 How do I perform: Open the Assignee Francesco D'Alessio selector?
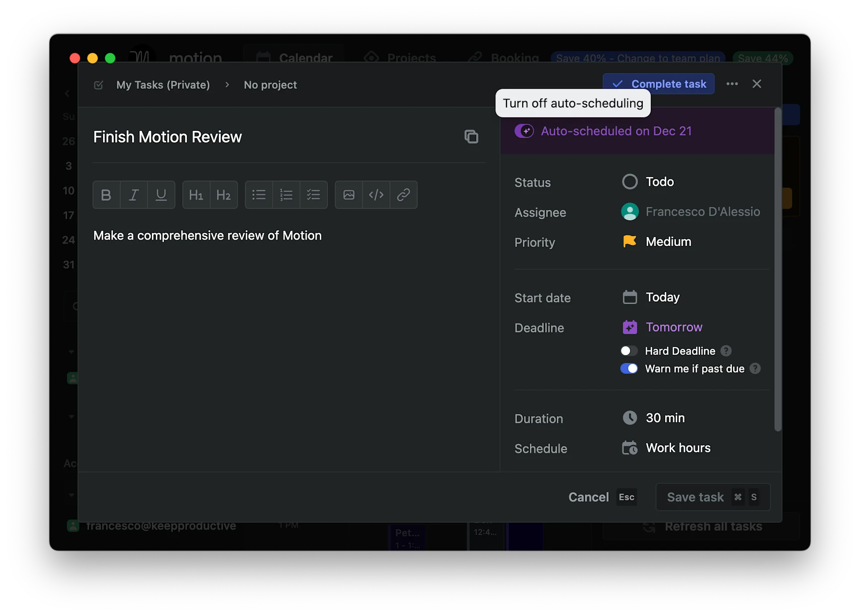point(691,211)
